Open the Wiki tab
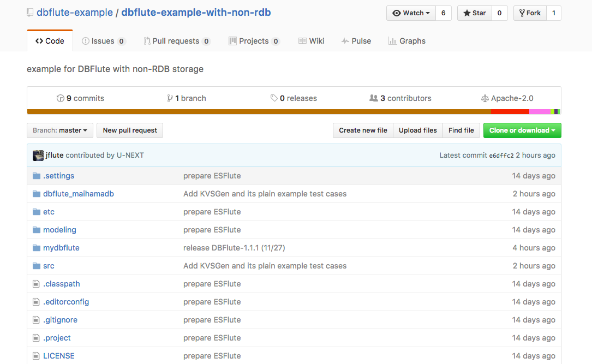This screenshot has height=364, width=592. pos(312,41)
